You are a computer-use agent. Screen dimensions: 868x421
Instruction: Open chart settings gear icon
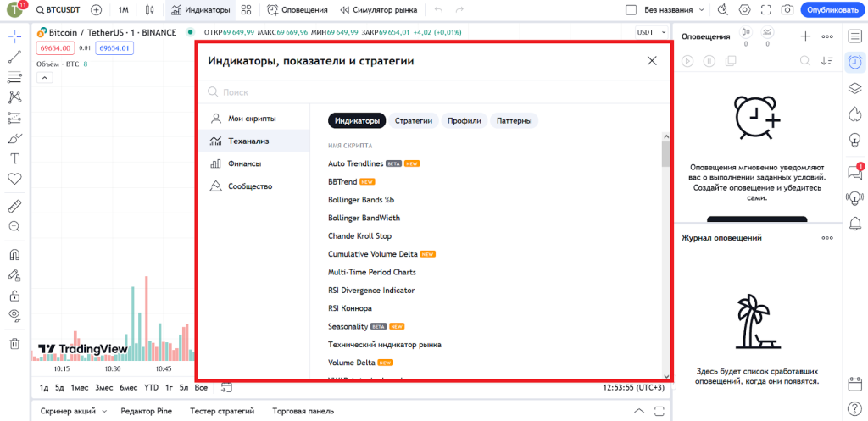coord(744,10)
